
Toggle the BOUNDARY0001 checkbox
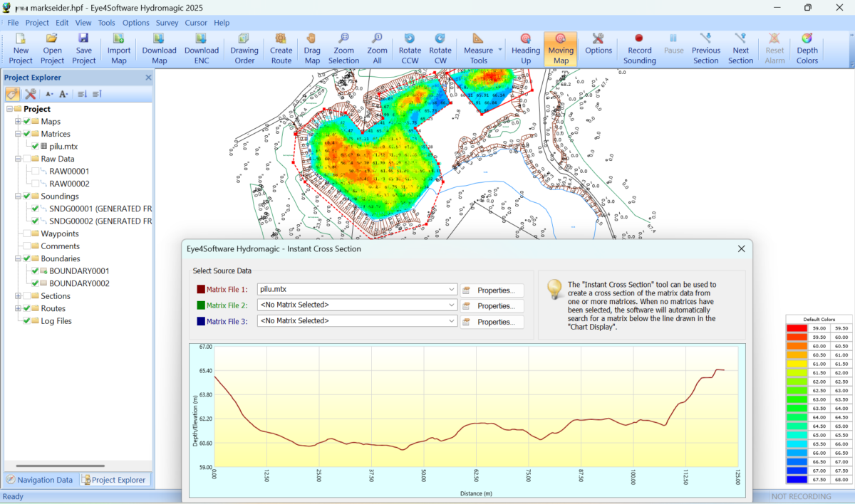[35, 271]
